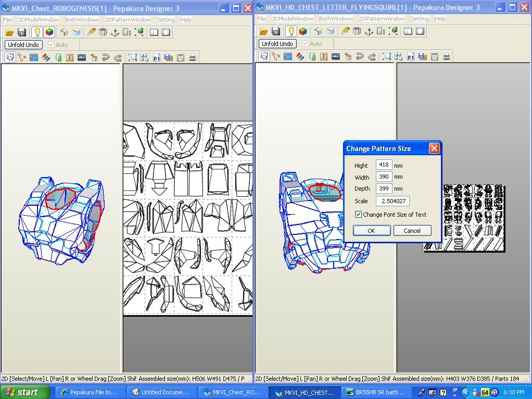Select the 3D chest model in ROBOGENESIS window
This screenshot has height=399, width=532.
62,221
